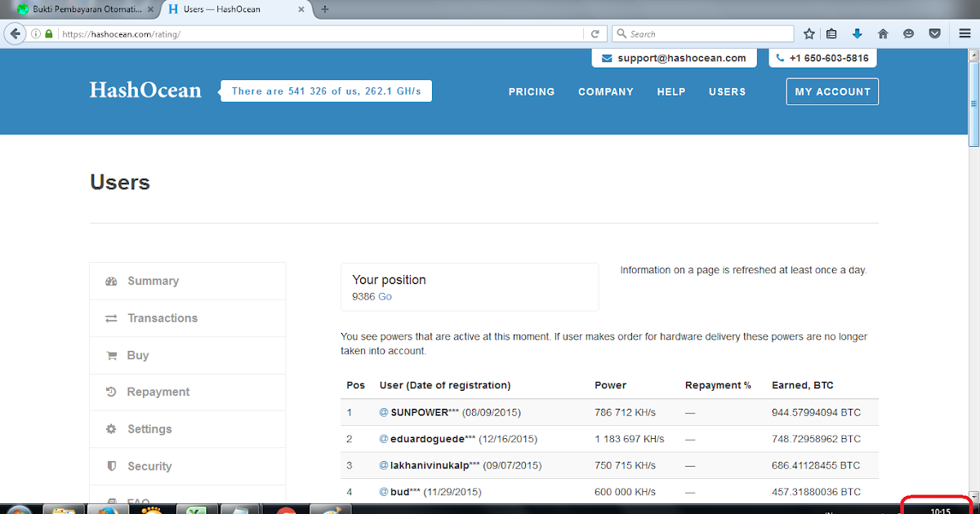980x514 pixels.
Task: Reload the page with the refresh icon
Action: point(595,34)
